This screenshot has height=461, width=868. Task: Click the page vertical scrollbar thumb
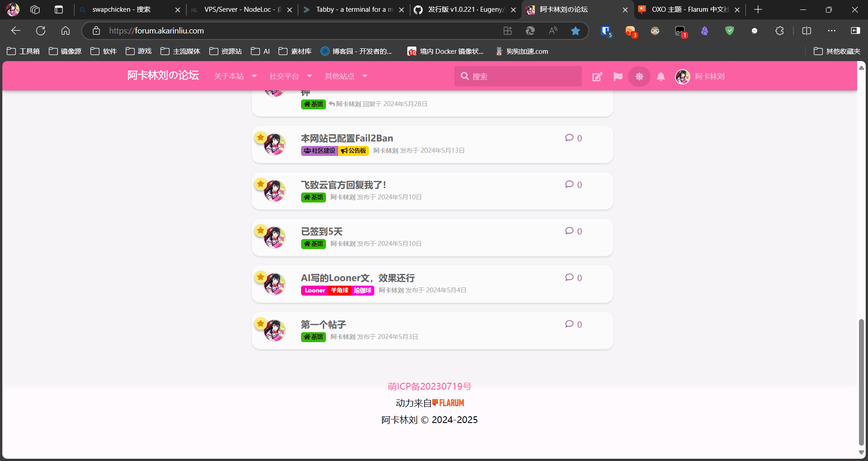(x=861, y=382)
